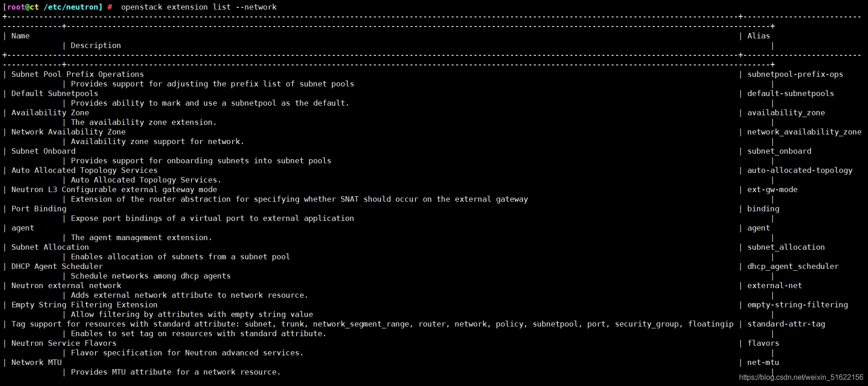Click 'Extension of the router abstraction' description
The width and height of the screenshot is (868, 386).
(299, 199)
